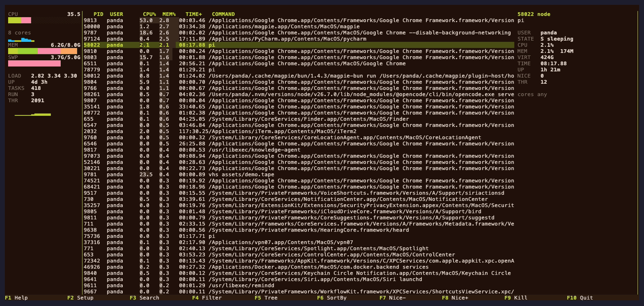Select vhs assets/demo.tape process PID 9781
Viewport: 644px width, 306px height.
coord(299,174)
